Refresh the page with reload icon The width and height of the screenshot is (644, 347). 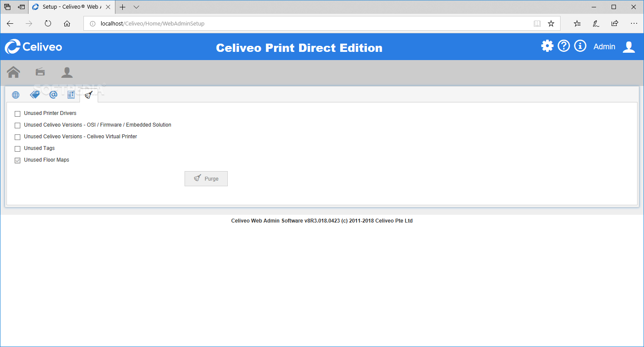point(48,24)
